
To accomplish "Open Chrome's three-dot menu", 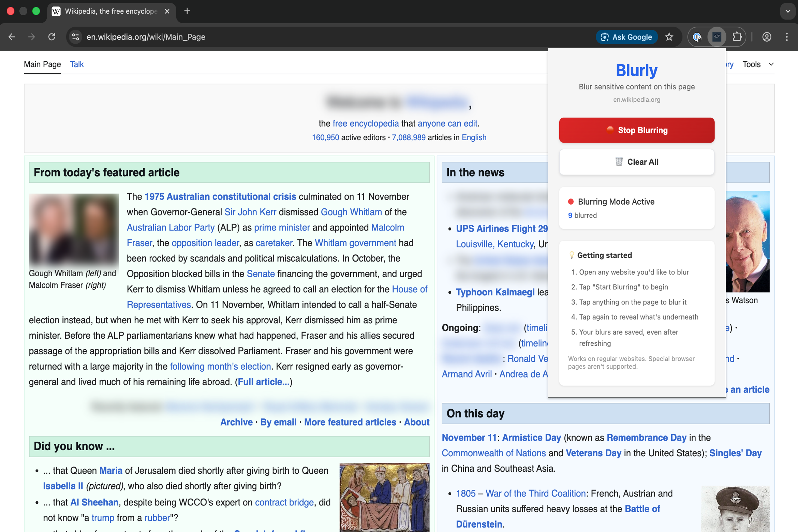I will click(787, 37).
